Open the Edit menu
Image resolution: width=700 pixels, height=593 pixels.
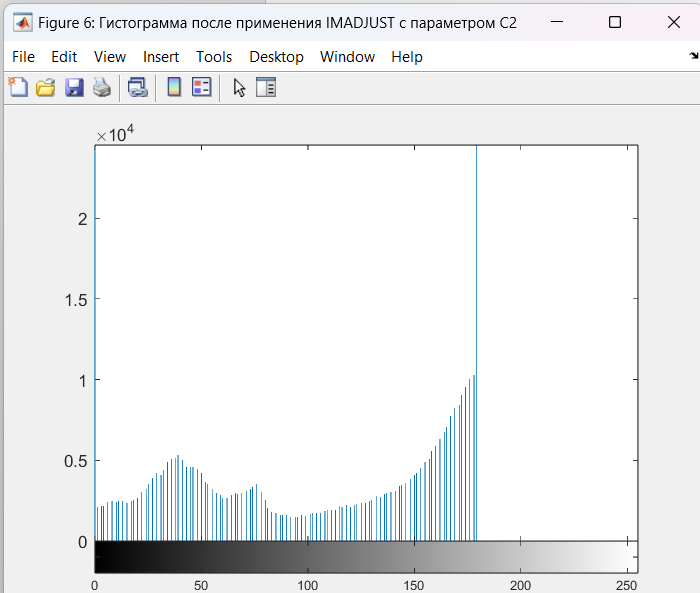pos(64,57)
